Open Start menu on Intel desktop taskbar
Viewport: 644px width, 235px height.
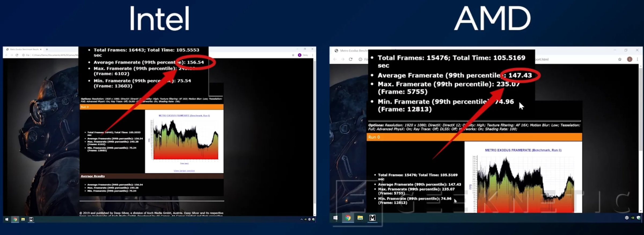pos(7,219)
